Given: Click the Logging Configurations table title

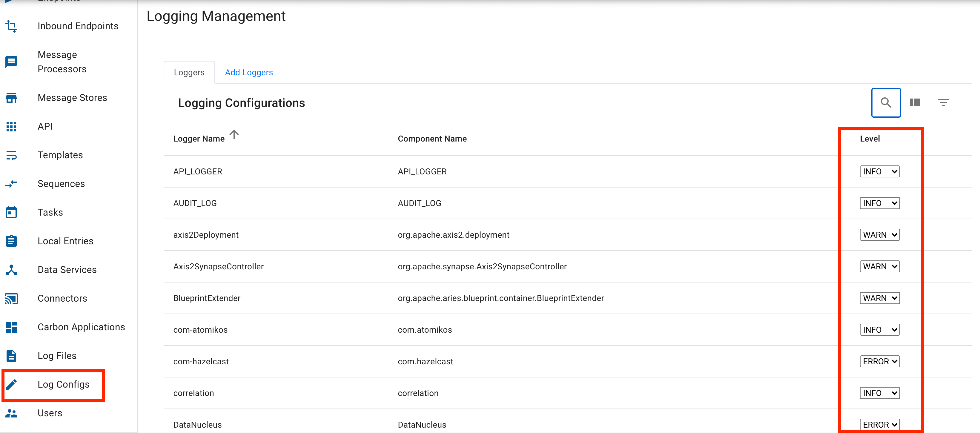Looking at the screenshot, I should [242, 103].
